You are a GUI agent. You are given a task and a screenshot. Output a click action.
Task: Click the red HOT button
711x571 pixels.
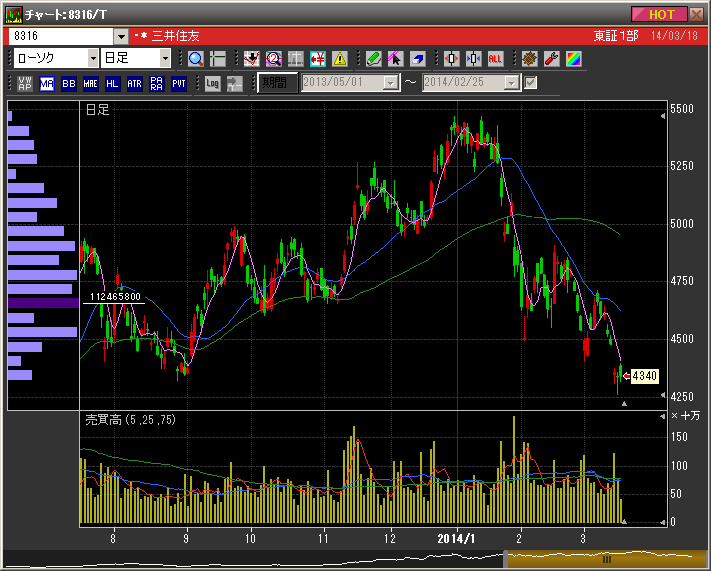[660, 14]
